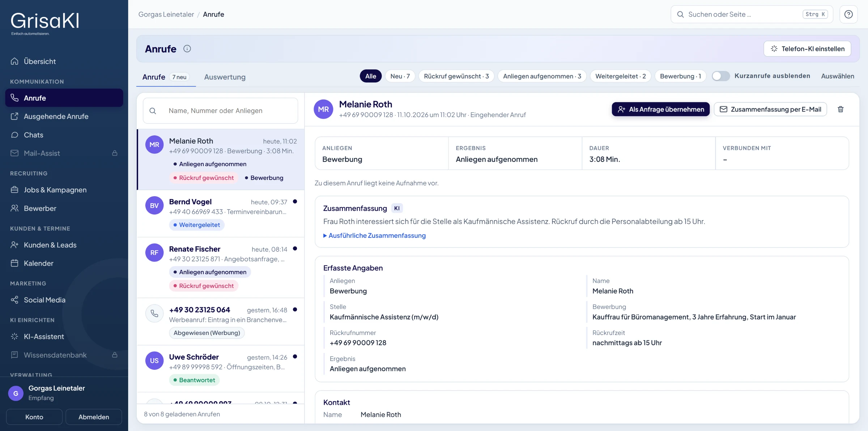Open the help question mark icon

pyautogui.click(x=848, y=14)
